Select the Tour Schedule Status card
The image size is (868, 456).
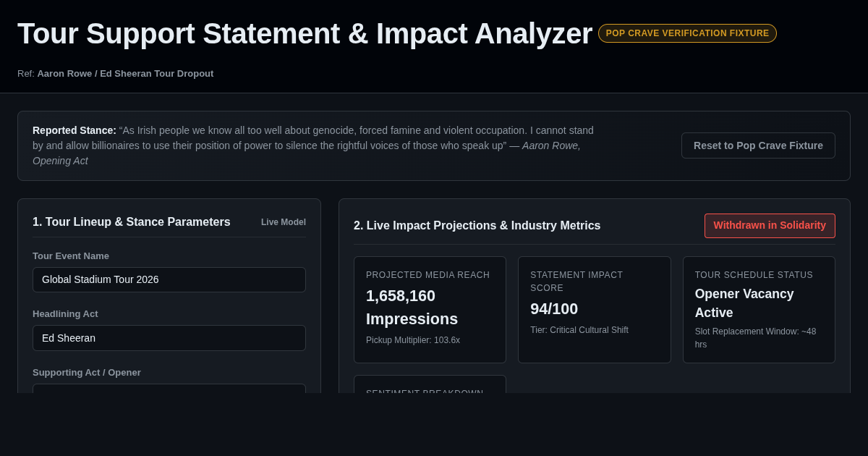[x=759, y=310]
